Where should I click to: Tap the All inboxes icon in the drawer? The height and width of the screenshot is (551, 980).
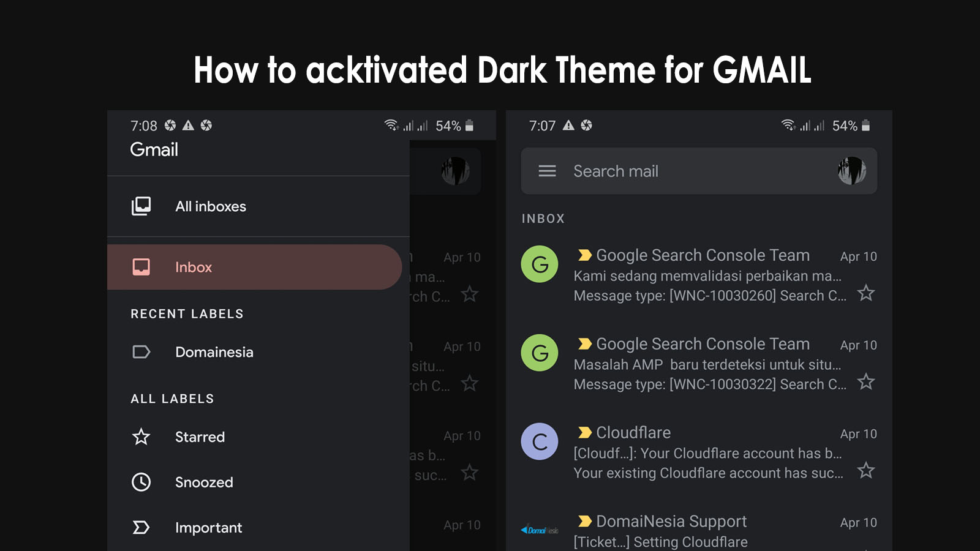click(x=141, y=206)
